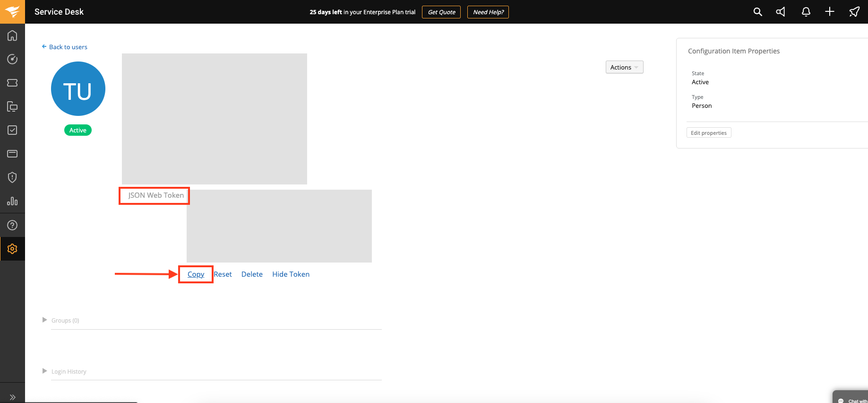The image size is (868, 403).
Task: Open the Chat with widget
Action: click(x=851, y=397)
